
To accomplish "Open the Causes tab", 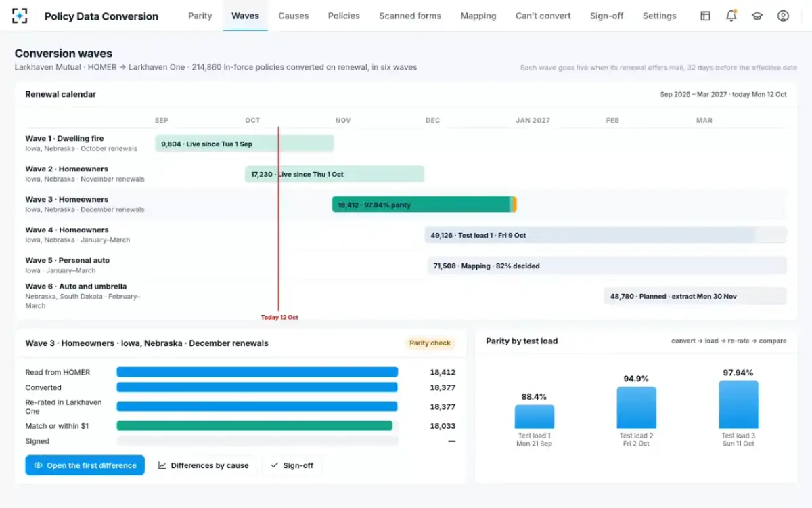I will tap(294, 16).
